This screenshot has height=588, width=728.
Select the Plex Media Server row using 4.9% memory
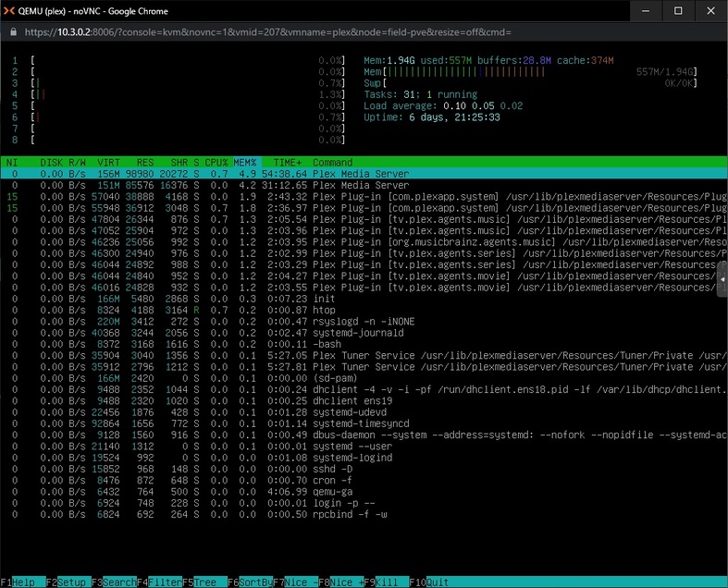[364, 174]
